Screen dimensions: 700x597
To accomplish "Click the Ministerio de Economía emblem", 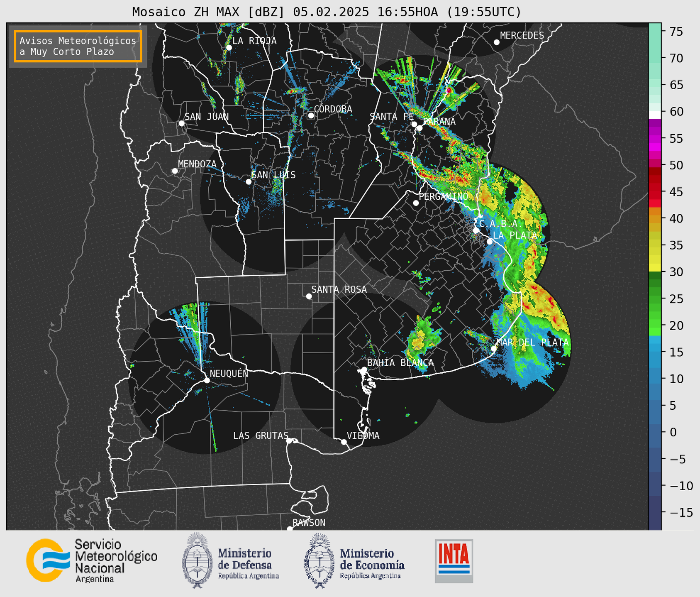I will [x=320, y=560].
